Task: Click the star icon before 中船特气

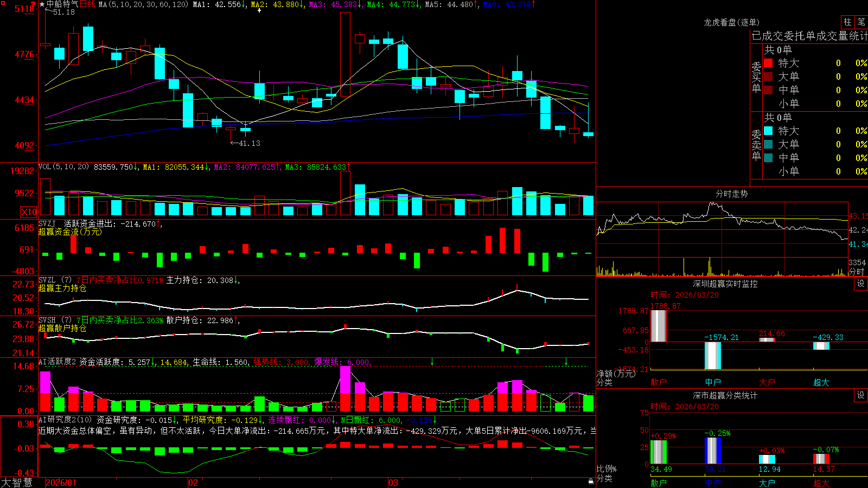Action: click(42, 4)
